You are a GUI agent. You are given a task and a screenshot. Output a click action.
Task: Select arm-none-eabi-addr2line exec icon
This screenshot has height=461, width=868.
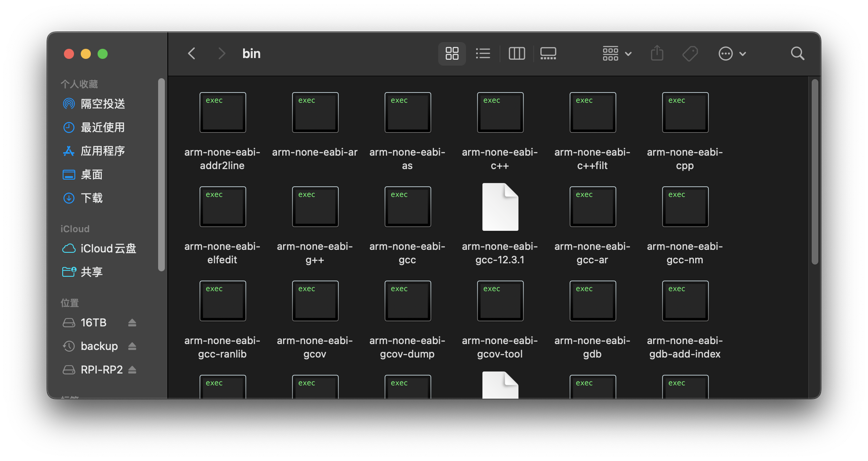pos(222,112)
